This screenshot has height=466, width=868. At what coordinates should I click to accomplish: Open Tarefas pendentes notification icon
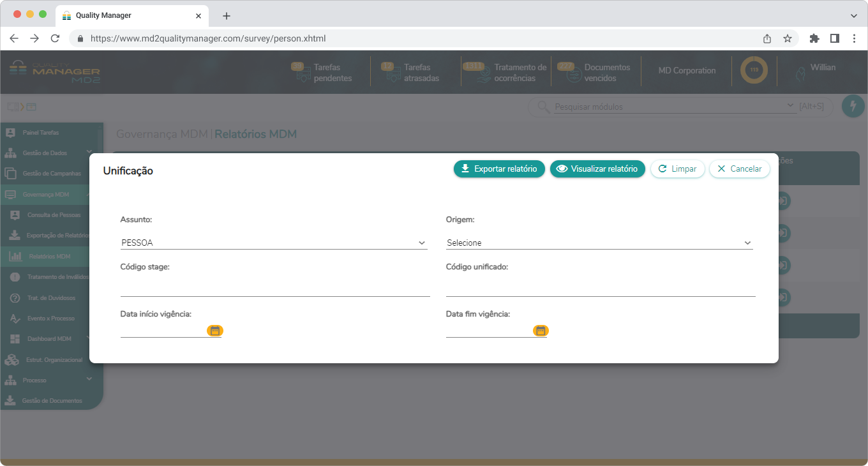[x=301, y=72]
